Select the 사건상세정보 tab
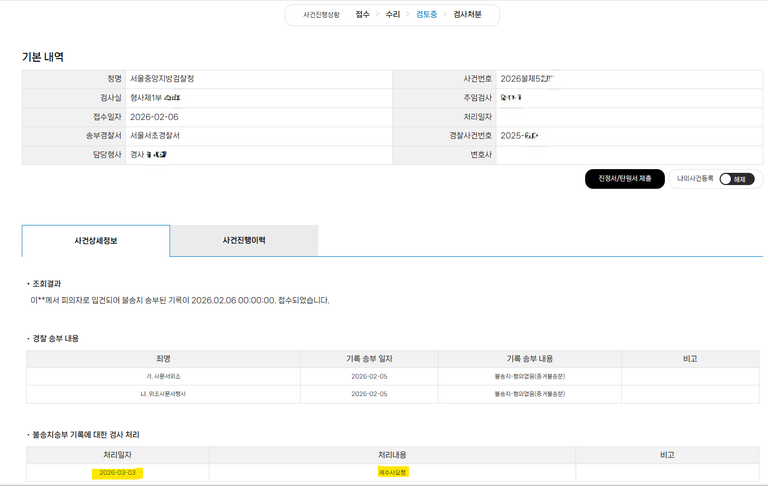Screen dimensions: 768x486 96,241
